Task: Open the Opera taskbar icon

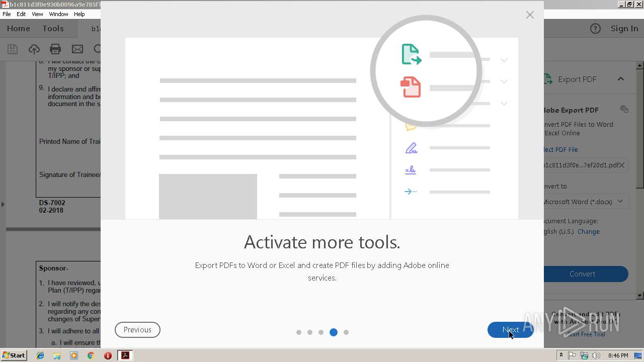Action: click(x=108, y=355)
